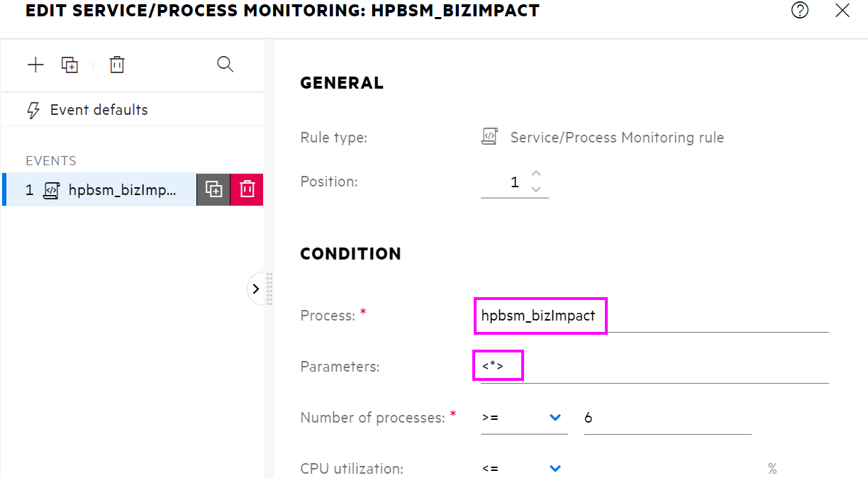Screen dimensions: 868x478
Task: Duplicate the hpbsm_bizImp rule via its copy icon
Action: (213, 189)
